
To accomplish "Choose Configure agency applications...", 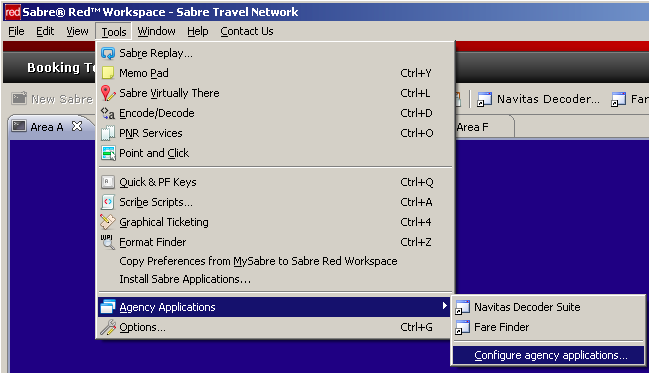I will coord(549,356).
